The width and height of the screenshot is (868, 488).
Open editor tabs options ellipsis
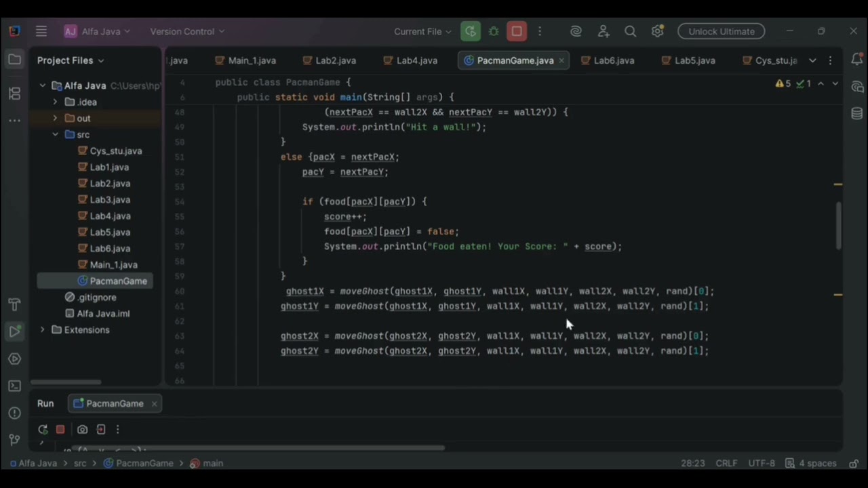pos(830,60)
